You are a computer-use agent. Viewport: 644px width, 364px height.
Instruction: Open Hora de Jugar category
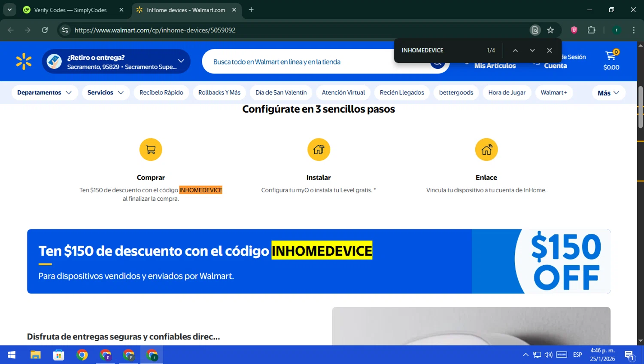pyautogui.click(x=507, y=92)
